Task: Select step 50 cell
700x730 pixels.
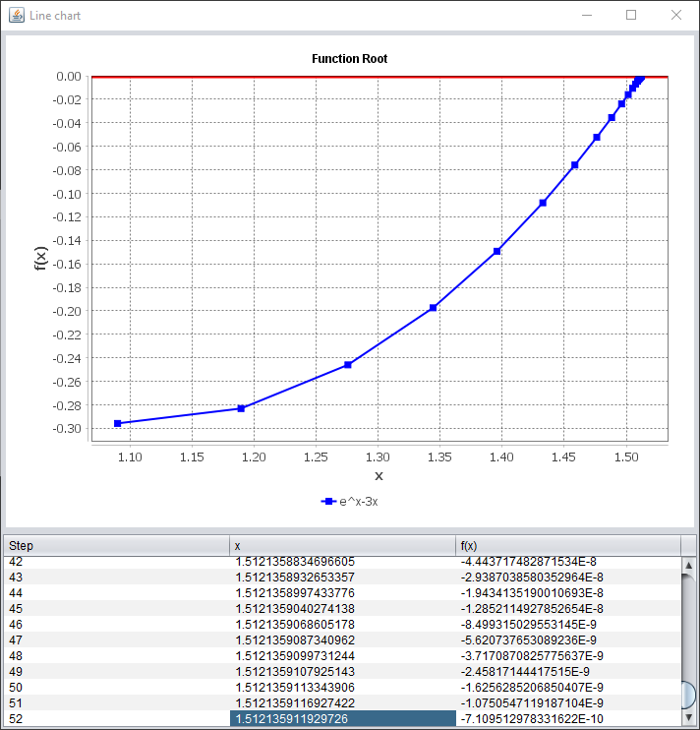Action: coord(117,687)
